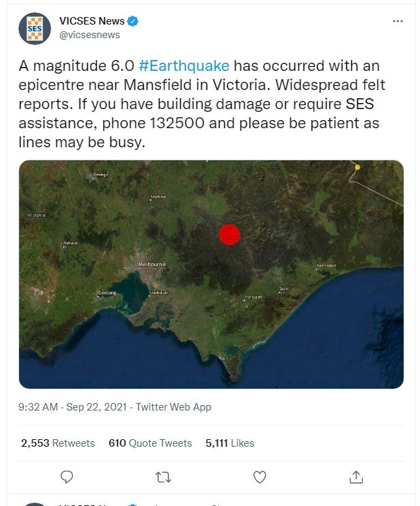Like the tweet with the heart icon
The height and width of the screenshot is (506, 420).
(260, 477)
